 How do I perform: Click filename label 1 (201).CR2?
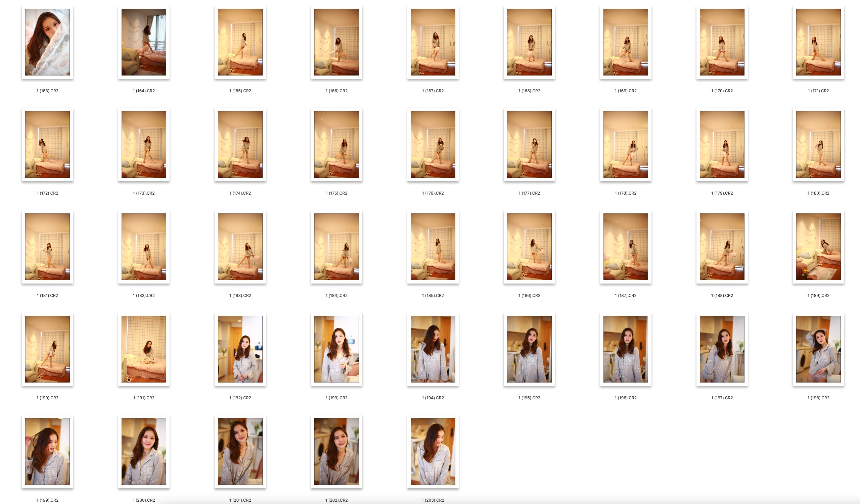tap(240, 500)
